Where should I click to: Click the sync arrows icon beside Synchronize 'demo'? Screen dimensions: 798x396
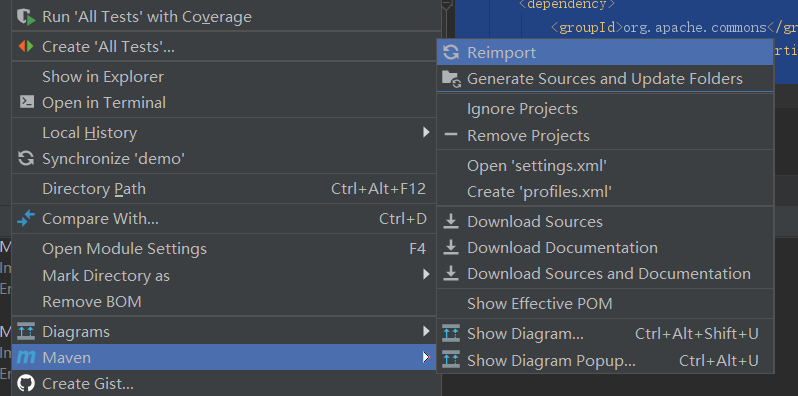[26, 158]
